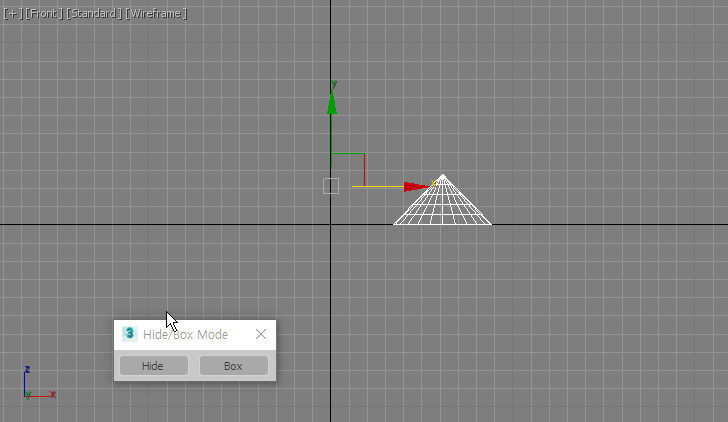Open the [Wireframe] viewport display menu
728x422 pixels.
click(x=156, y=13)
